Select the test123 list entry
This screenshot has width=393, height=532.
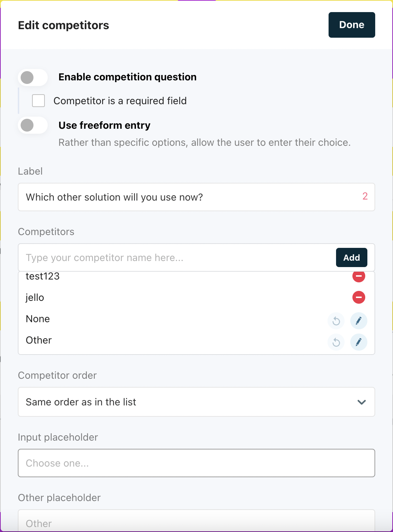pyautogui.click(x=43, y=277)
